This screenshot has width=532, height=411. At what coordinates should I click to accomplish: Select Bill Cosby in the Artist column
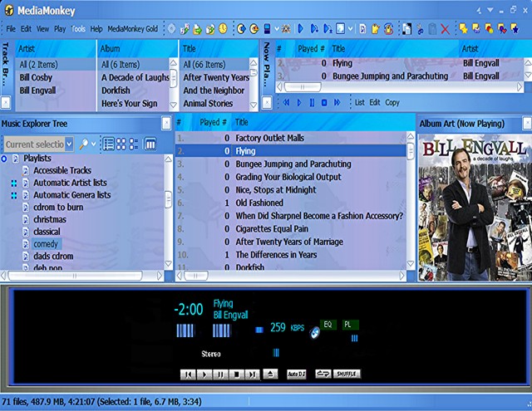coord(37,77)
